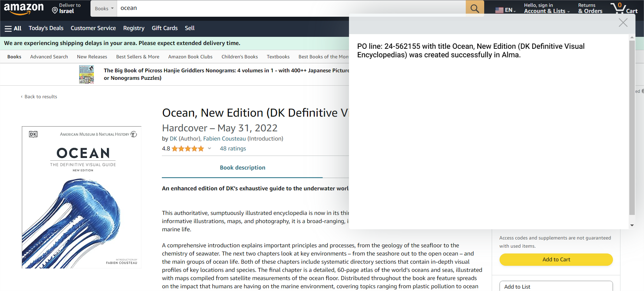Open Children's Books
The image size is (644, 291).
239,57
